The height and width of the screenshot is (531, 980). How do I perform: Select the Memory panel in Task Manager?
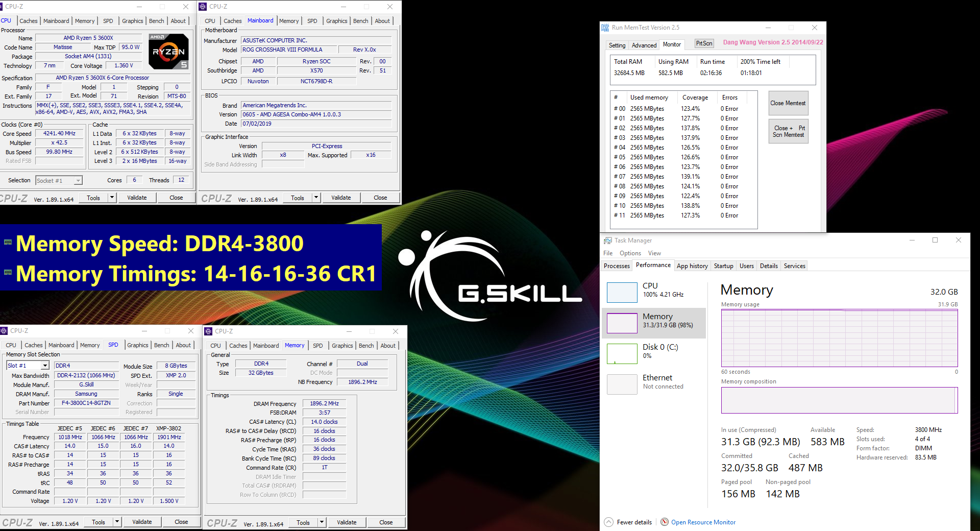pyautogui.click(x=654, y=323)
